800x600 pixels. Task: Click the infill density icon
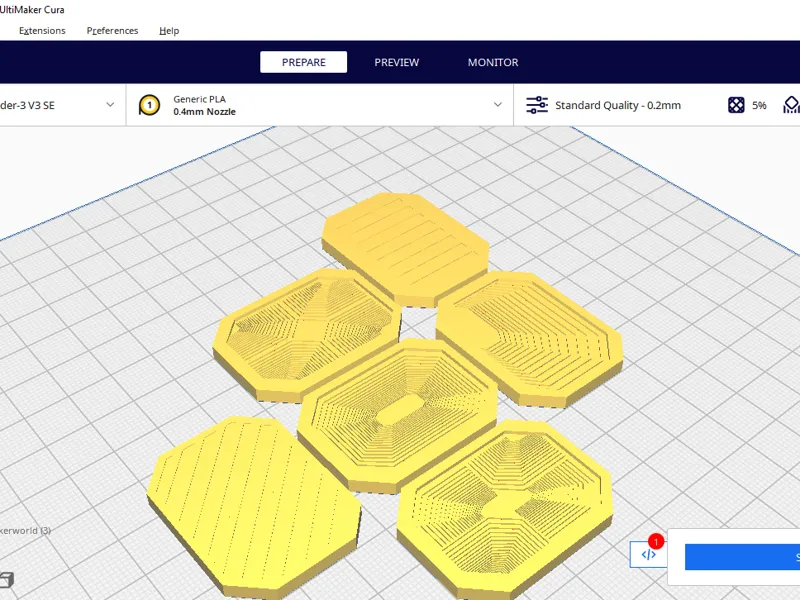click(x=736, y=105)
